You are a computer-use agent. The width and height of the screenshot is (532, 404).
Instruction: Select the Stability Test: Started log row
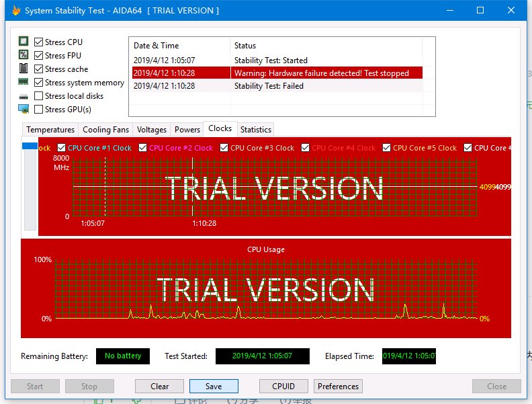pyautogui.click(x=277, y=60)
